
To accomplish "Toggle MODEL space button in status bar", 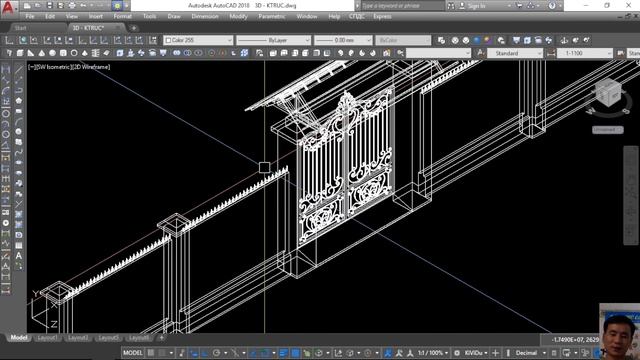I will pyautogui.click(x=133, y=353).
